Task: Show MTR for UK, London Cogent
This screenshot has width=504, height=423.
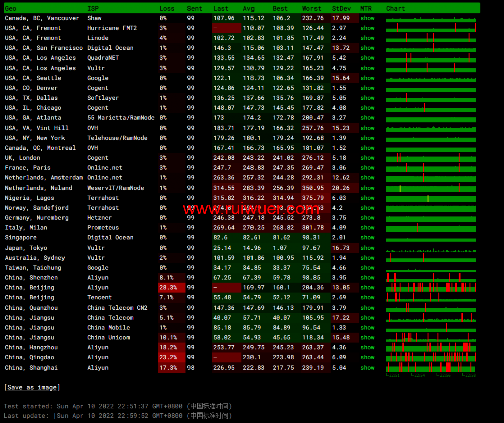Action: tap(367, 158)
